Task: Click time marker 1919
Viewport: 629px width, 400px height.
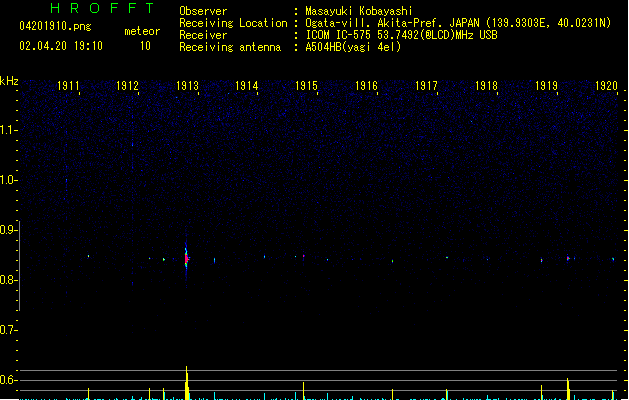Action: (546, 86)
